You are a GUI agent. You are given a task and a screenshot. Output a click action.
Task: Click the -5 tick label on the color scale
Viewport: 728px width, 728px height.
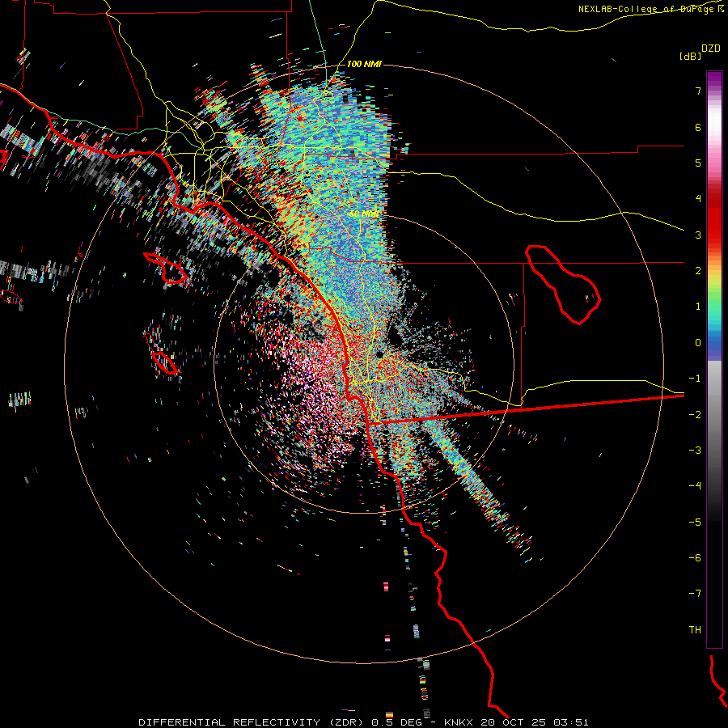tap(695, 523)
